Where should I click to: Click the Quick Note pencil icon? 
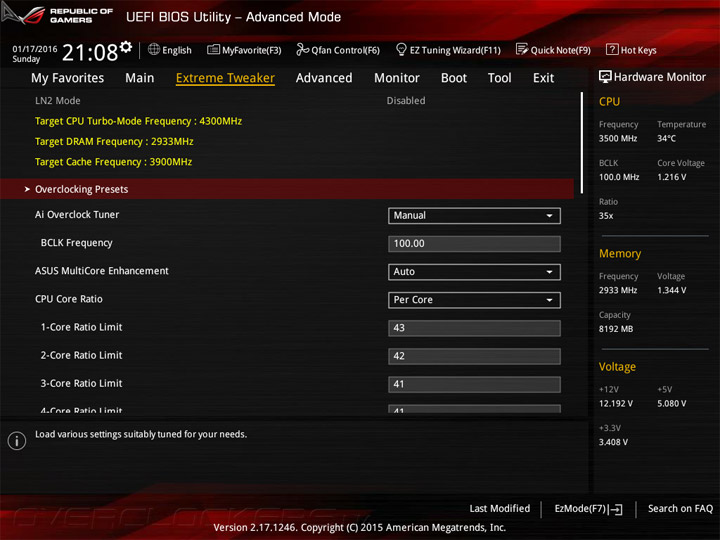[522, 50]
